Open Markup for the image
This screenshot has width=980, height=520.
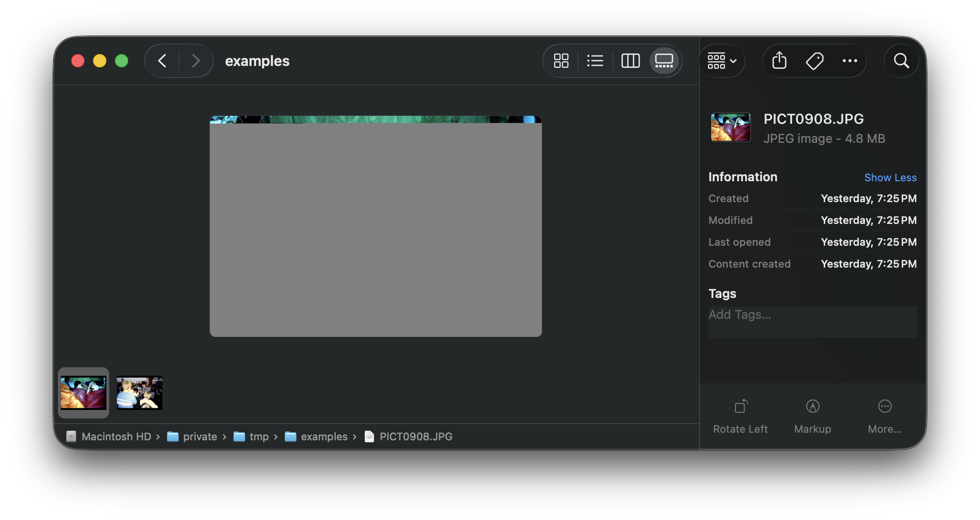tap(812, 416)
